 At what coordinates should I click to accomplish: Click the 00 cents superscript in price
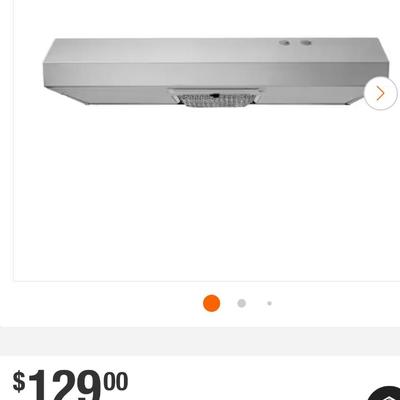(116, 381)
